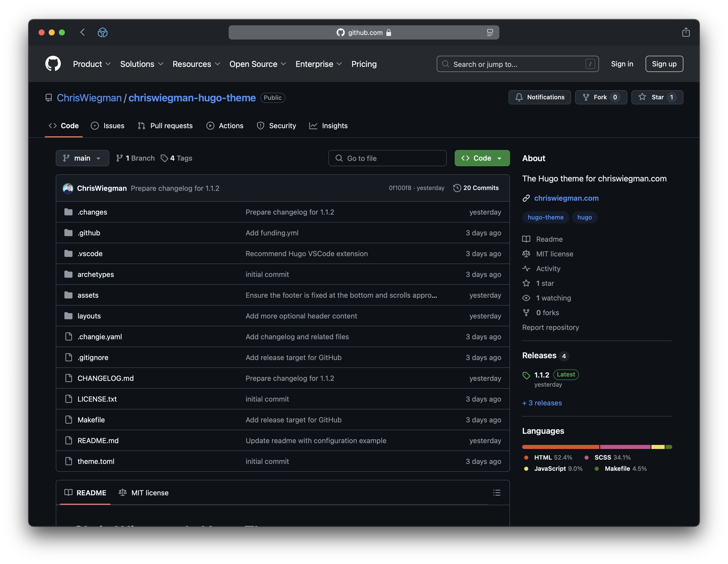728x564 pixels.
Task: Click the Safari share icon
Action: [x=686, y=32]
